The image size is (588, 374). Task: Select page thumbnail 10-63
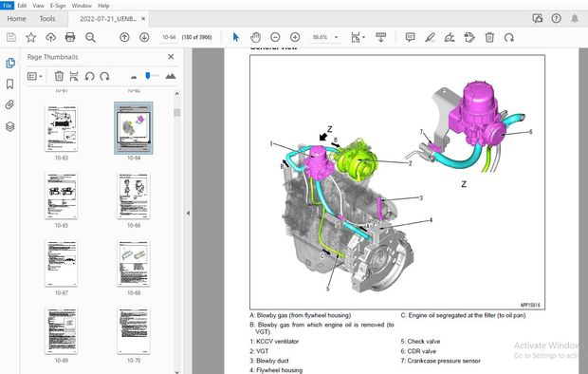coord(61,128)
